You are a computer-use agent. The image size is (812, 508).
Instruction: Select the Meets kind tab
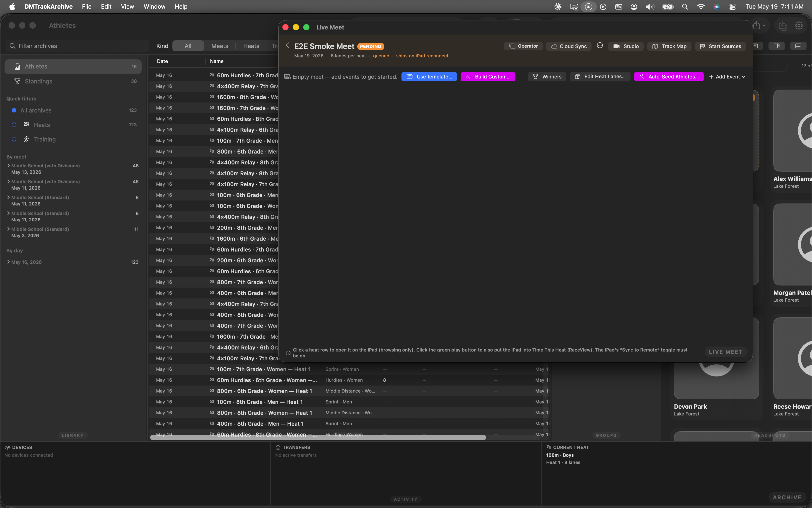tap(220, 46)
